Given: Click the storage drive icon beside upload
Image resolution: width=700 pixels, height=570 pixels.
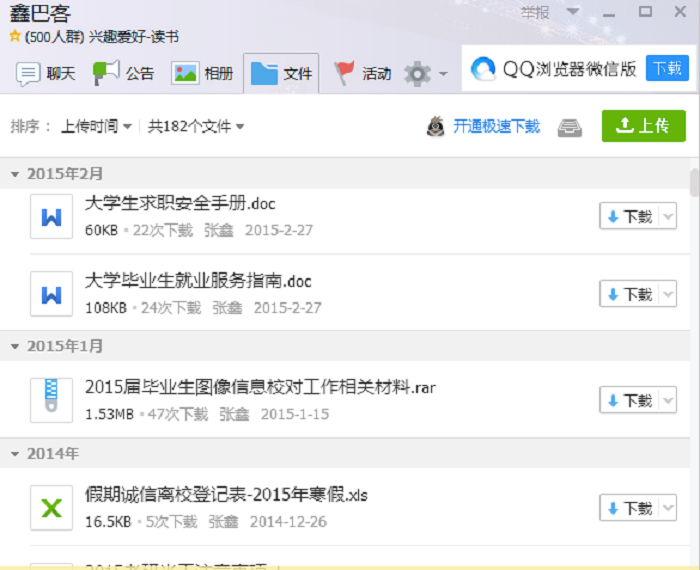Looking at the screenshot, I should [x=571, y=126].
